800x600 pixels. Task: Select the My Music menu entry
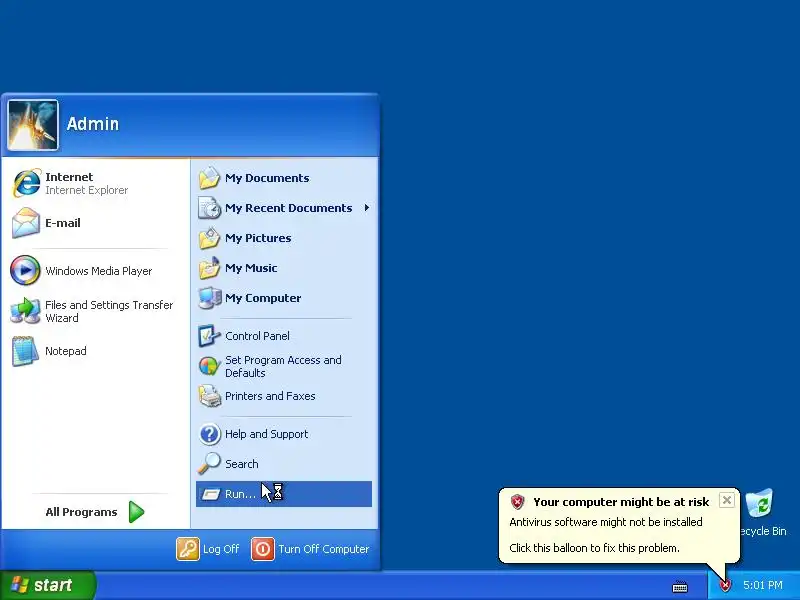(284, 268)
